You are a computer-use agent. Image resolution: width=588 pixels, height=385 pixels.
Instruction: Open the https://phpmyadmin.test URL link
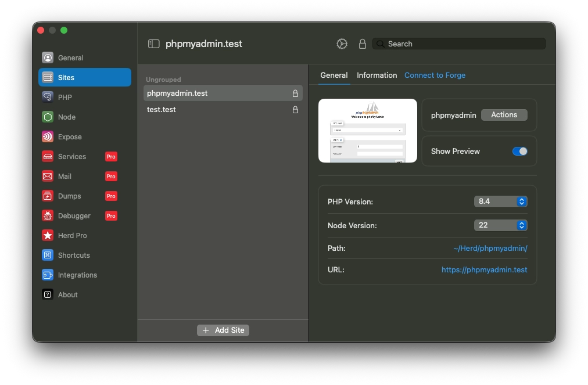pyautogui.click(x=484, y=269)
